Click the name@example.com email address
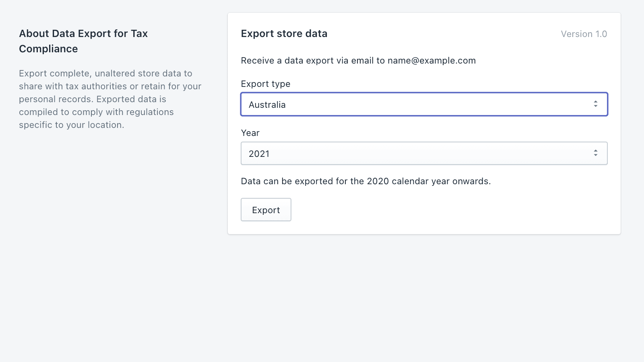The width and height of the screenshot is (644, 362). [431, 61]
